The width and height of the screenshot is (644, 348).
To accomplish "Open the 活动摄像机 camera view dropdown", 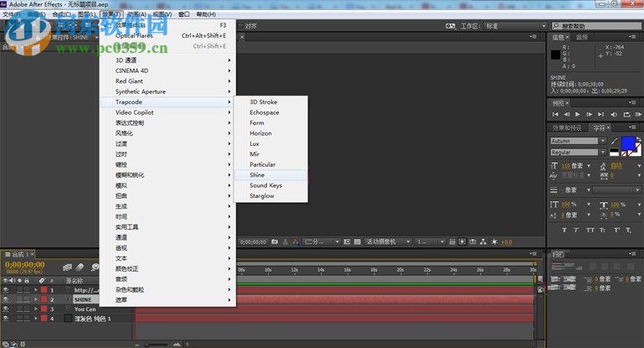I will point(388,242).
